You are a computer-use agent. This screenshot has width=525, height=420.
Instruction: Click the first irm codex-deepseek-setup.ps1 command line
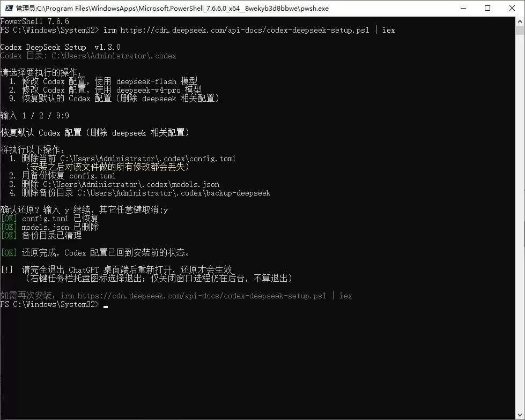[x=197, y=30]
